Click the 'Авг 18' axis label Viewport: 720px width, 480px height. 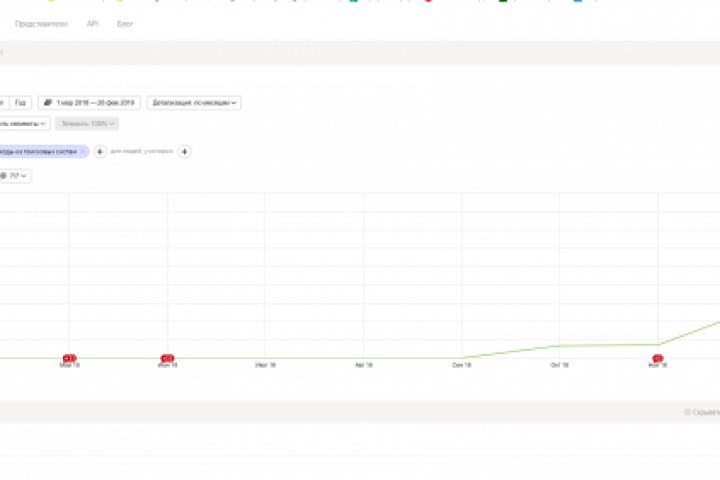tap(364, 365)
